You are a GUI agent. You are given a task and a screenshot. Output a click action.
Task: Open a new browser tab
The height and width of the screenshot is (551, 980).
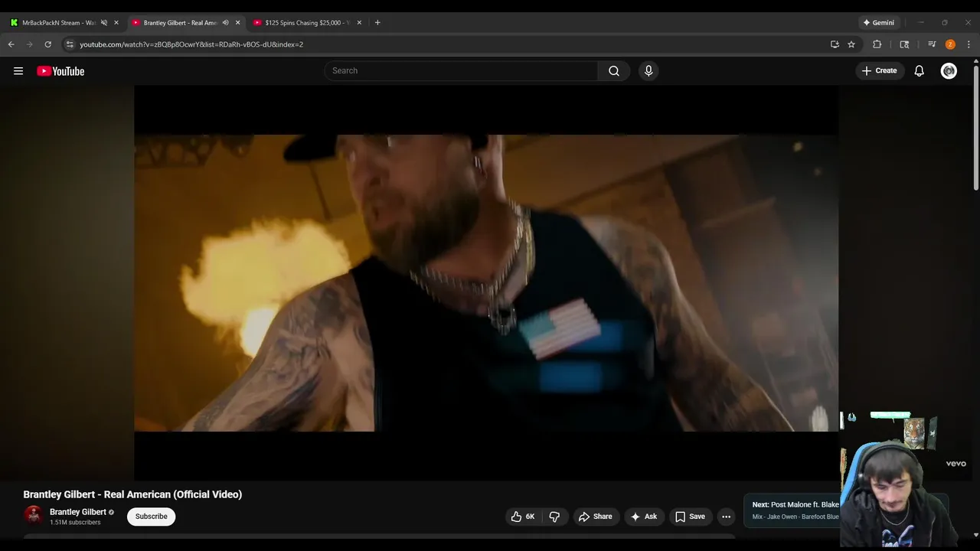tap(377, 22)
